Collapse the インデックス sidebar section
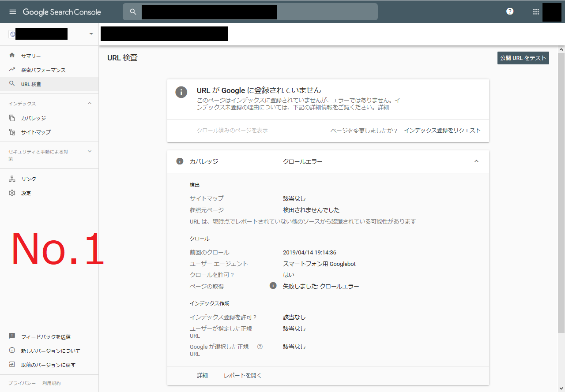The height and width of the screenshot is (392, 565). click(90, 103)
